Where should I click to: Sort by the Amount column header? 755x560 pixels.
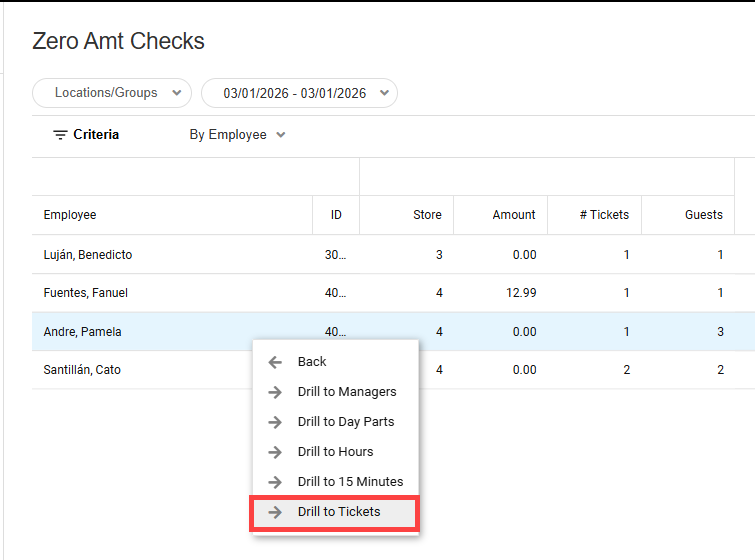coord(513,215)
